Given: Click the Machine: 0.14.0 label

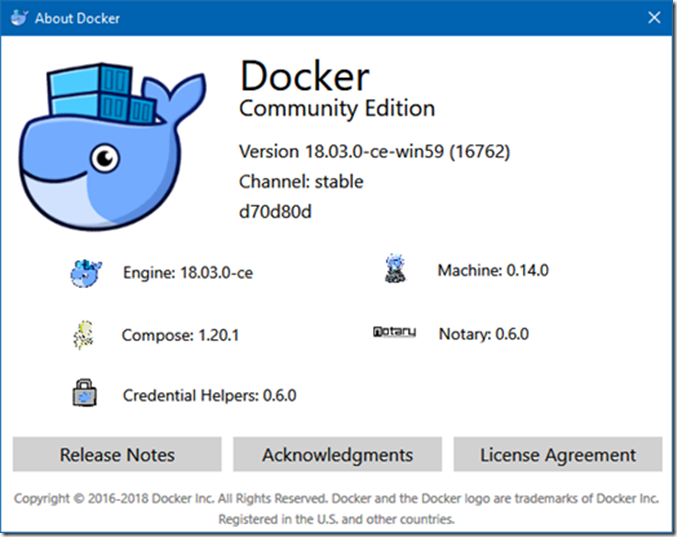Looking at the screenshot, I should (493, 270).
